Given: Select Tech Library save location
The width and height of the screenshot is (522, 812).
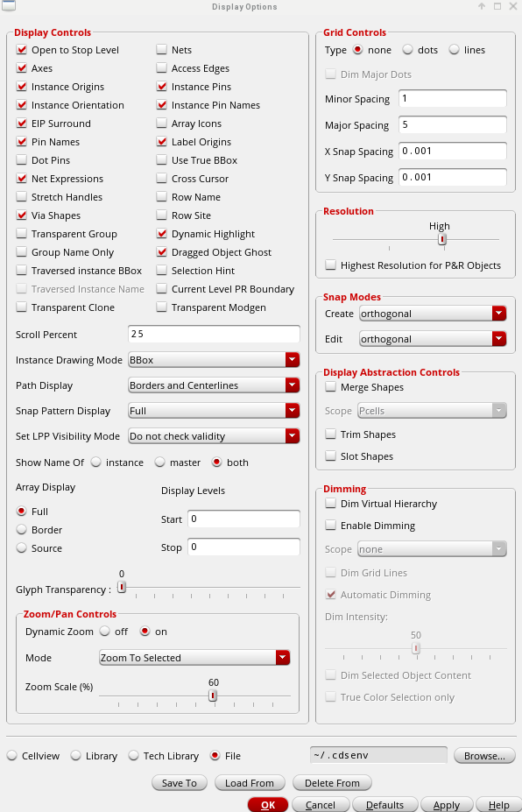Looking at the screenshot, I should (133, 756).
